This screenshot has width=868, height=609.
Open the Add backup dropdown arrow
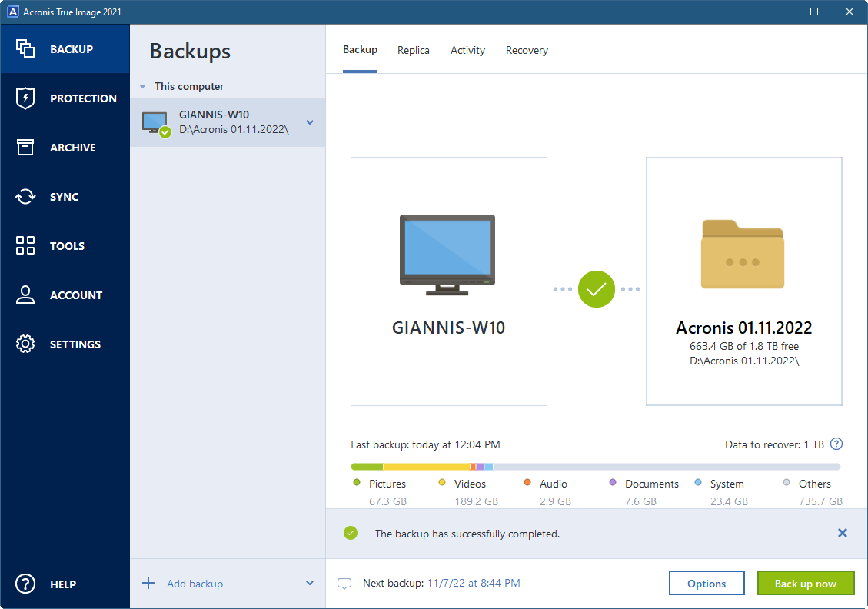(310, 583)
